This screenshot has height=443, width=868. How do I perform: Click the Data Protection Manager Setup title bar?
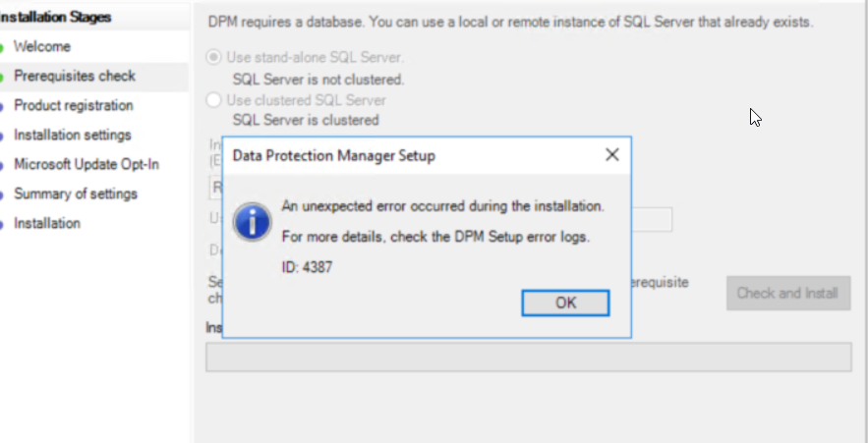(x=411, y=155)
